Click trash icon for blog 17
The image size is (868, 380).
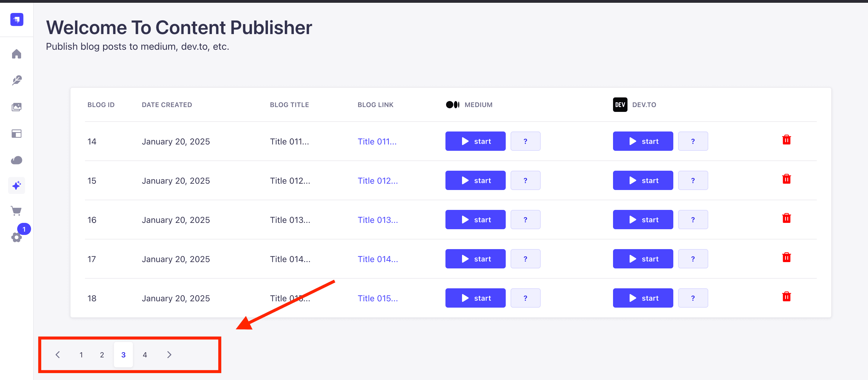click(x=786, y=258)
